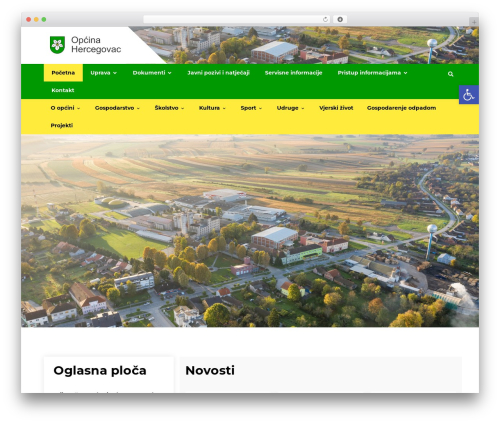Click the Općina Hercegovac site title
The image size is (500, 423).
click(x=96, y=45)
